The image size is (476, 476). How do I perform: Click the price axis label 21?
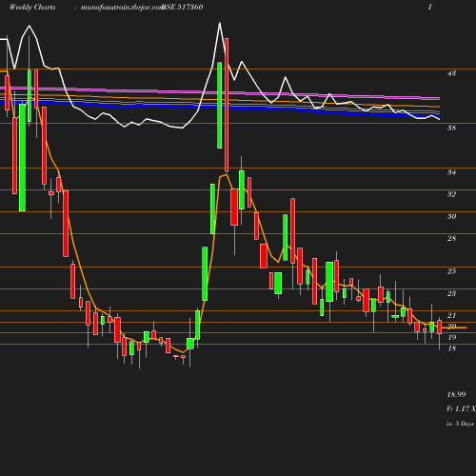[451, 315]
